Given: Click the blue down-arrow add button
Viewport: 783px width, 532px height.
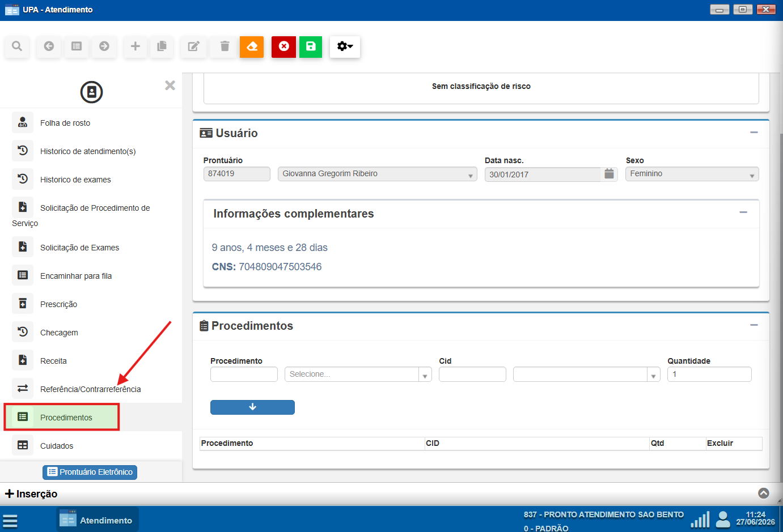Looking at the screenshot, I should coord(252,407).
